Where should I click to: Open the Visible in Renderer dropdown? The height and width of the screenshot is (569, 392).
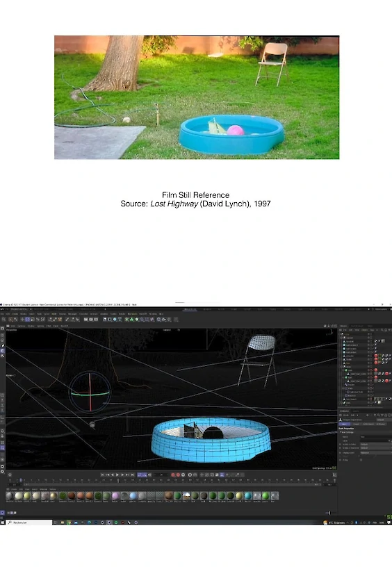point(376,448)
